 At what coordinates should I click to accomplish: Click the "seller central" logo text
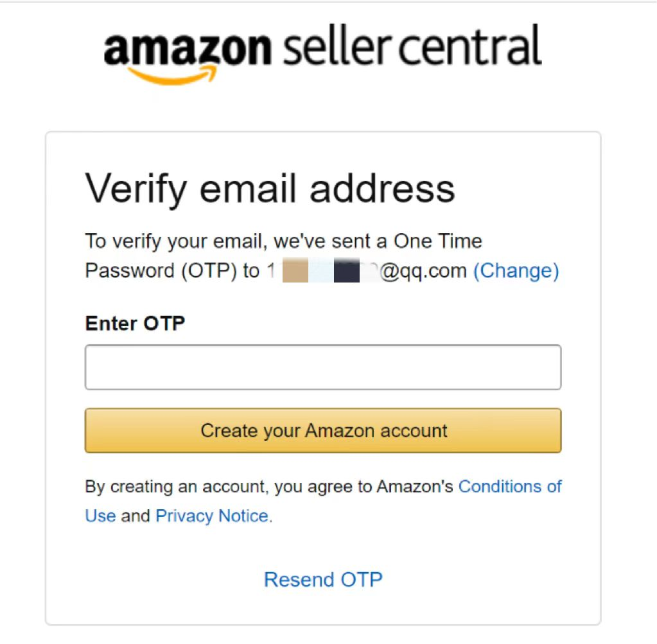(411, 46)
